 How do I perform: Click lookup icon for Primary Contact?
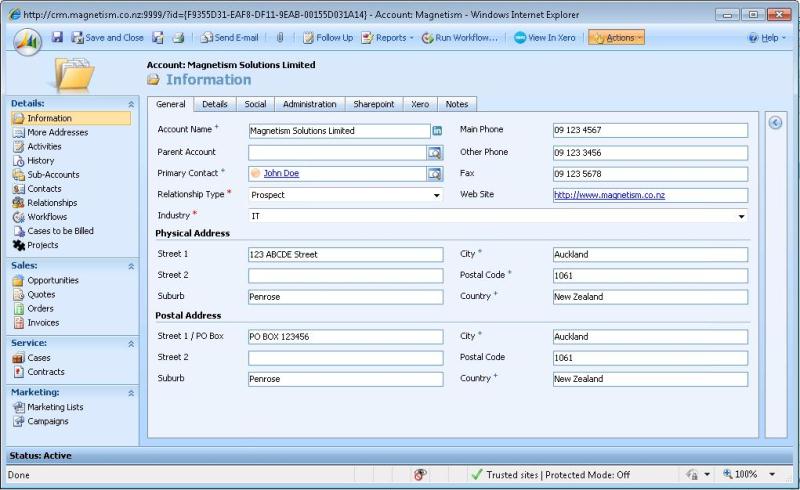[x=434, y=174]
